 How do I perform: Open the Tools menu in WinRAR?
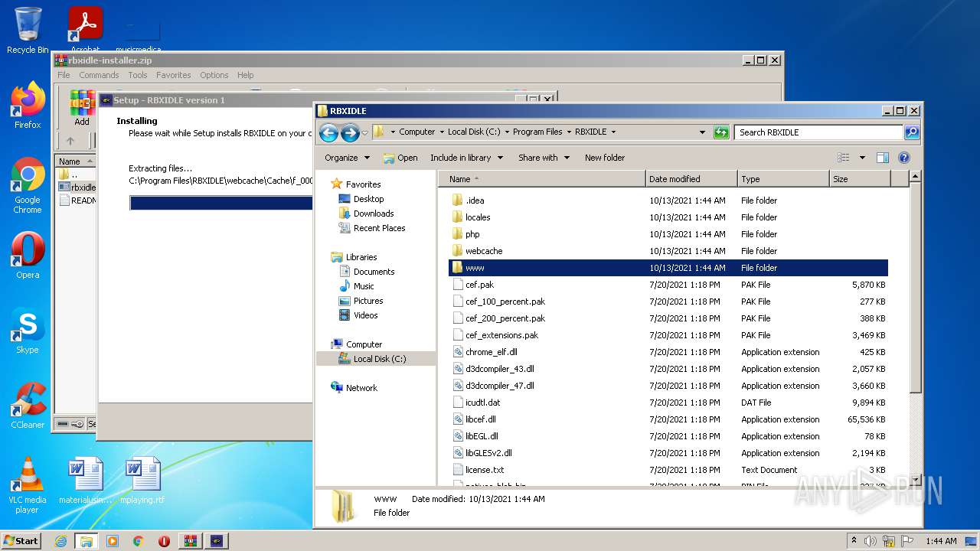coord(138,75)
